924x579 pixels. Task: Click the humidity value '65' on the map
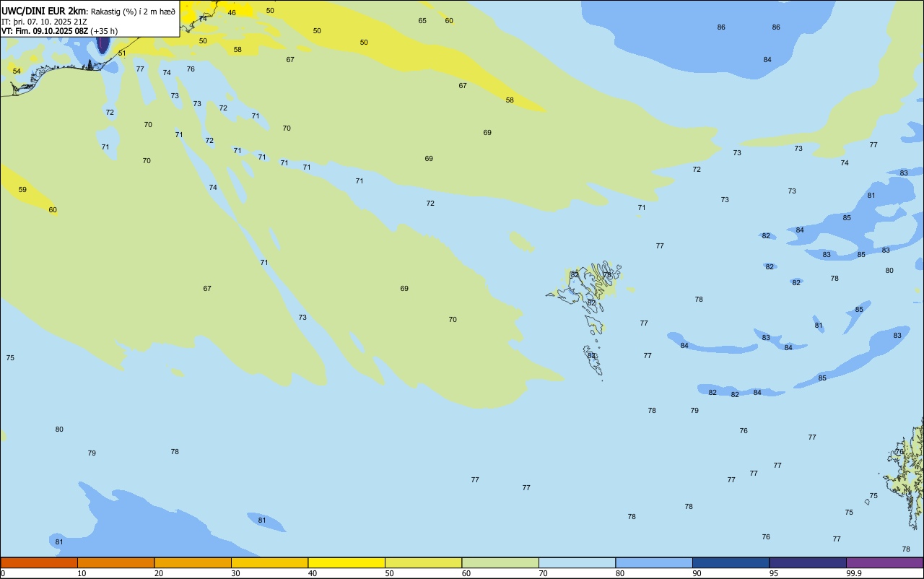click(422, 20)
